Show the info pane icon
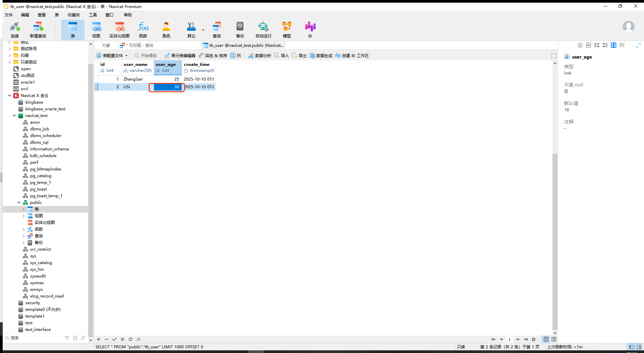The height and width of the screenshot is (353, 644). point(580,45)
